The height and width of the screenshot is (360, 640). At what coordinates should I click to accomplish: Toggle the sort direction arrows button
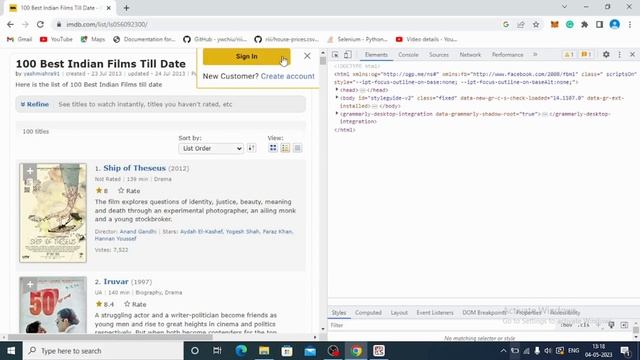point(251,148)
